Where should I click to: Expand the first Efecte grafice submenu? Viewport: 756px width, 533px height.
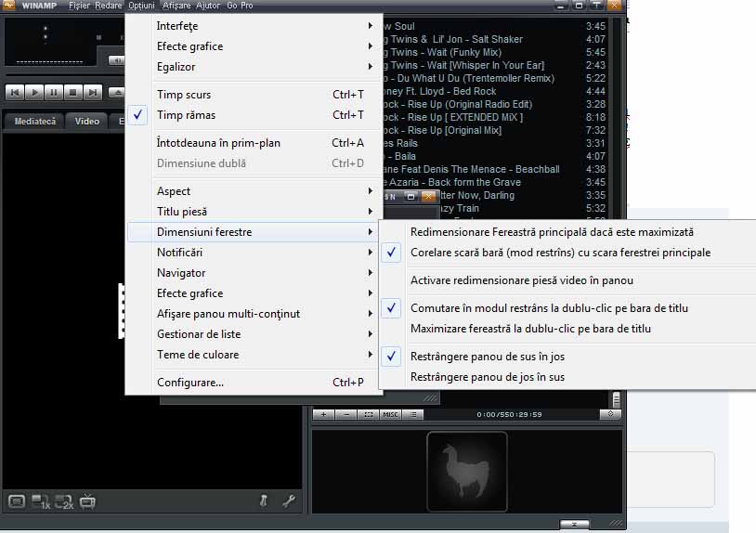click(254, 46)
